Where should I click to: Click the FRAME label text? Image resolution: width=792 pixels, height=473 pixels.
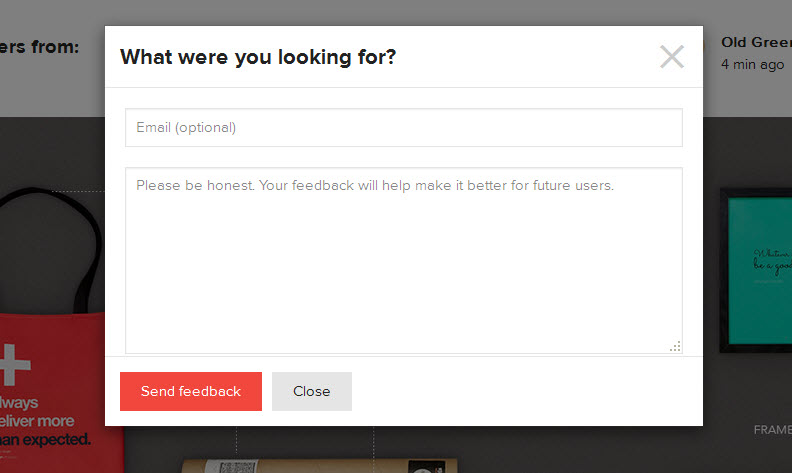(772, 430)
